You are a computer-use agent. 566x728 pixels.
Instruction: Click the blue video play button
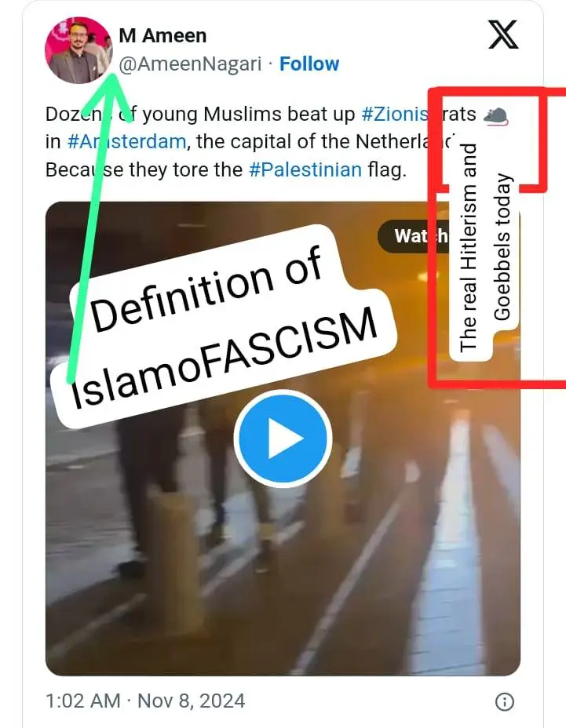point(283,439)
